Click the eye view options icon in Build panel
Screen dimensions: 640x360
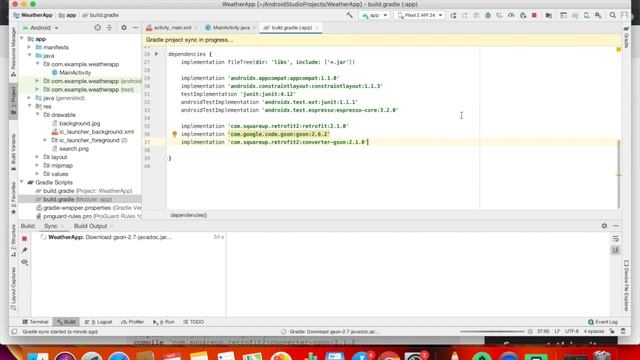pos(24,262)
